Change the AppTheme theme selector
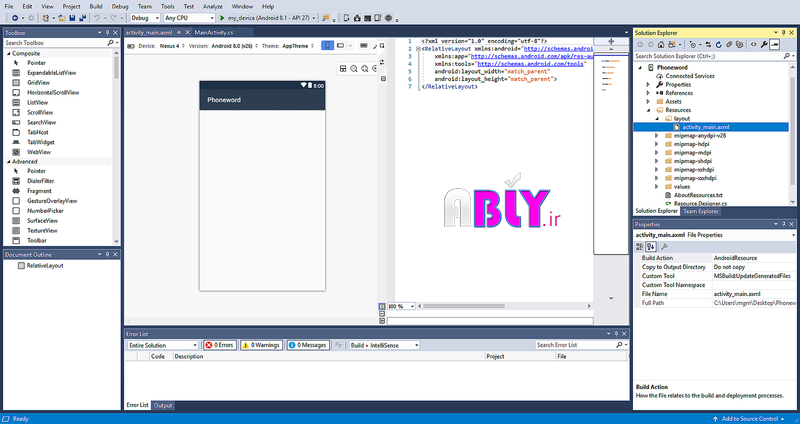Image resolution: width=800 pixels, height=424 pixels. (298, 46)
